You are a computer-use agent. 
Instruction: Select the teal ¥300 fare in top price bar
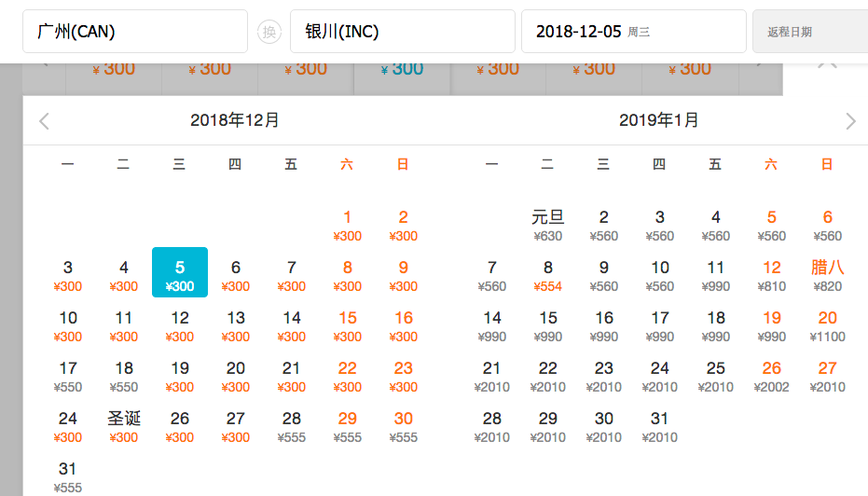(402, 70)
